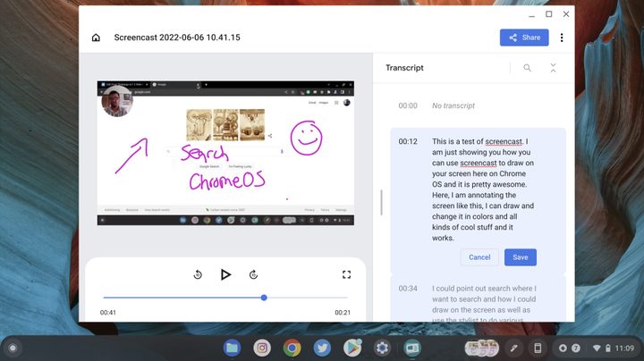
Task: Skip forward ten seconds
Action: tap(253, 274)
